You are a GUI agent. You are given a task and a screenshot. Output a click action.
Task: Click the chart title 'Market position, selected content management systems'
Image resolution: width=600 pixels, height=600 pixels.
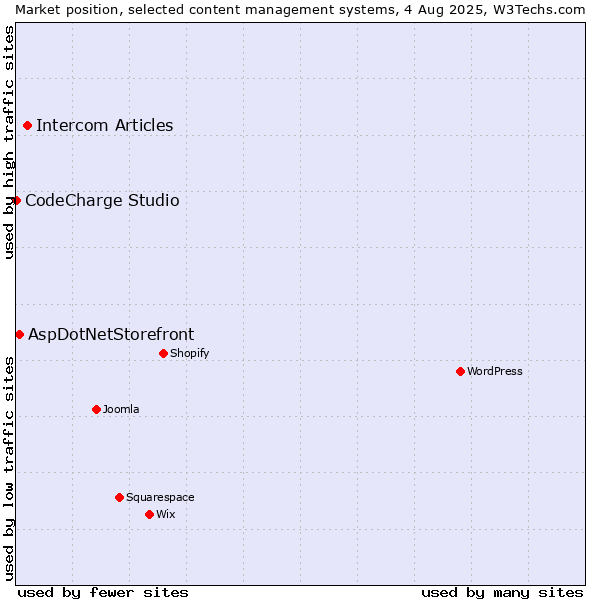pyautogui.click(x=205, y=10)
